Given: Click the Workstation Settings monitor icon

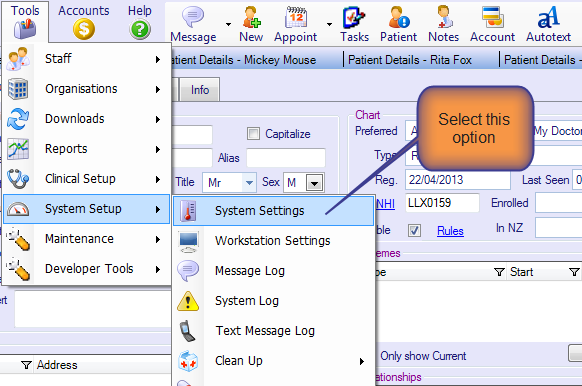Looking at the screenshot, I should coord(189,241).
